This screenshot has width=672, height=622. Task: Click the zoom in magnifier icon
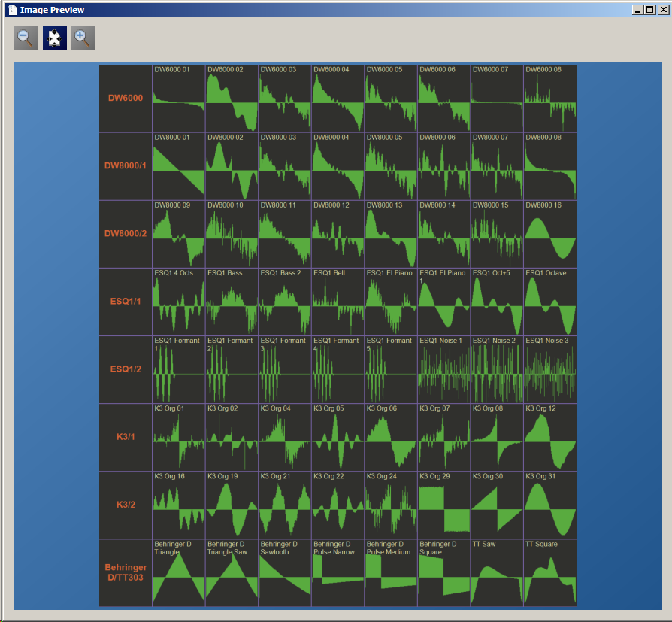pyautogui.click(x=83, y=38)
